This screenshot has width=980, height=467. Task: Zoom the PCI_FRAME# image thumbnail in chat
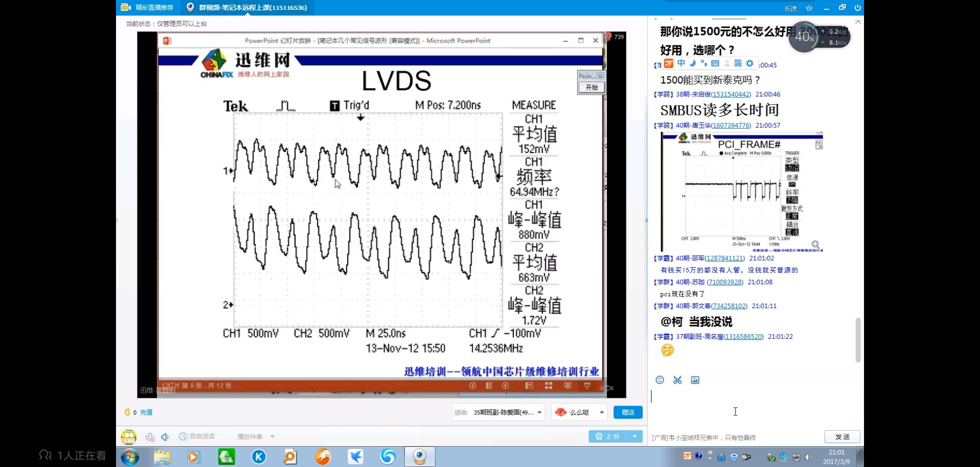(815, 244)
